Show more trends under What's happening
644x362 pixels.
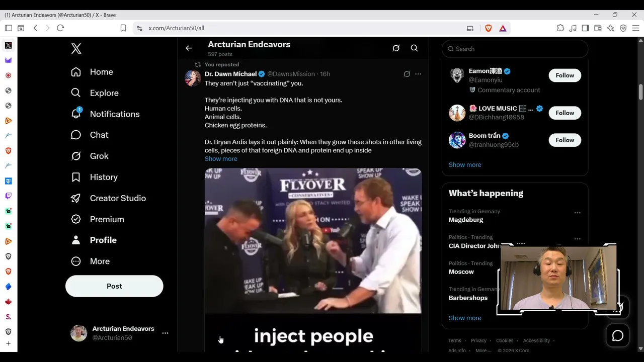coord(465,318)
